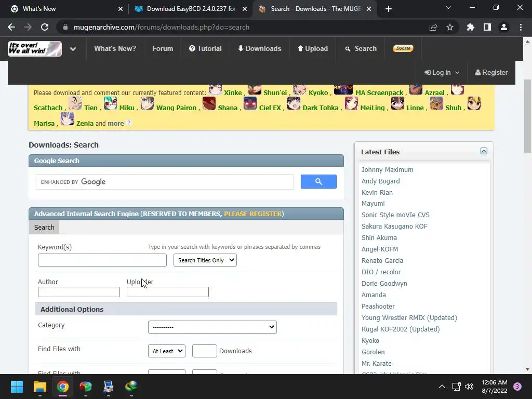
Task: Toggle the browser side panel icon
Action: pos(487,27)
